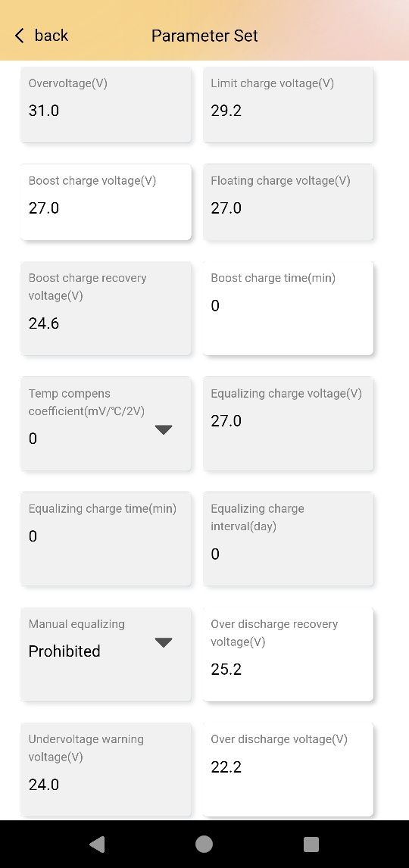The height and width of the screenshot is (868, 409).
Task: Select Overvoltage 31.0 card
Action: point(106,105)
